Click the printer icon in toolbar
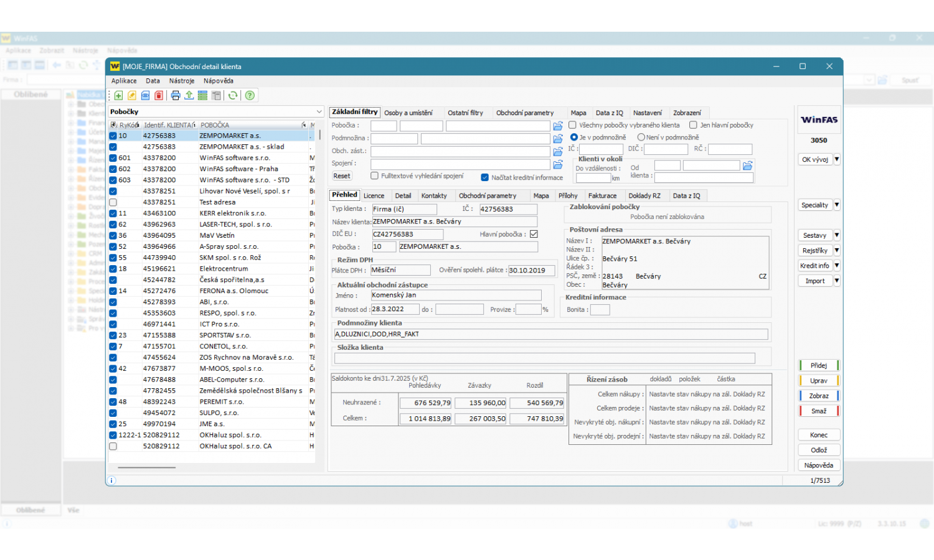 [176, 96]
